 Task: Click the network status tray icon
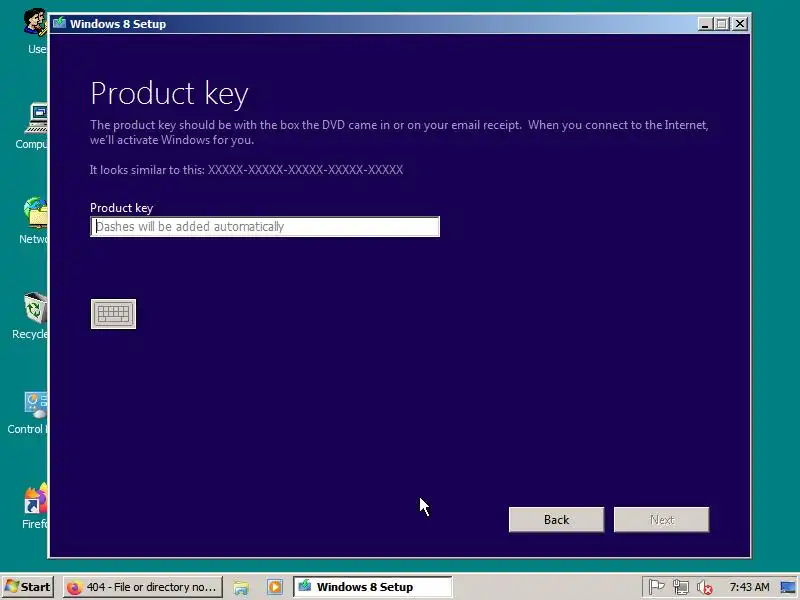[x=681, y=587]
